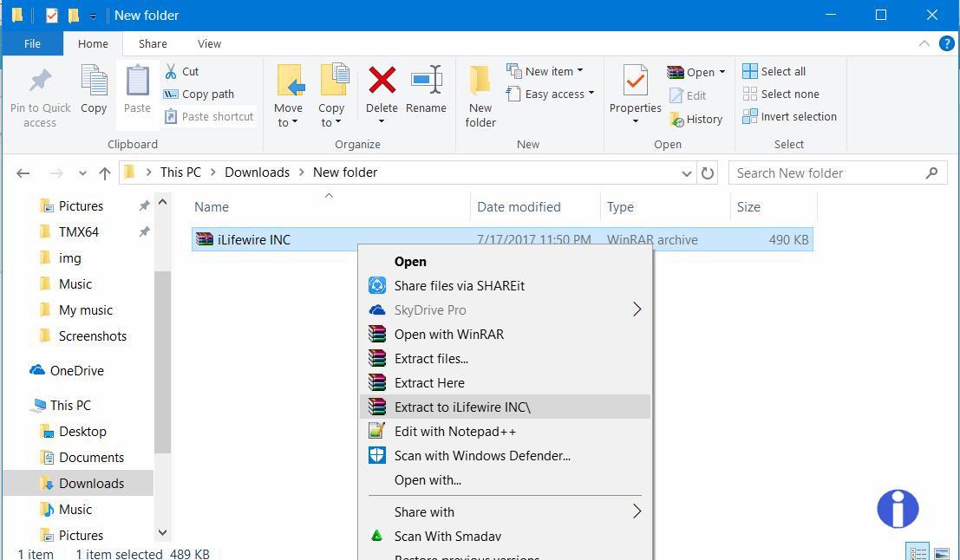Invert selection of files
960x560 pixels.
coord(789,116)
